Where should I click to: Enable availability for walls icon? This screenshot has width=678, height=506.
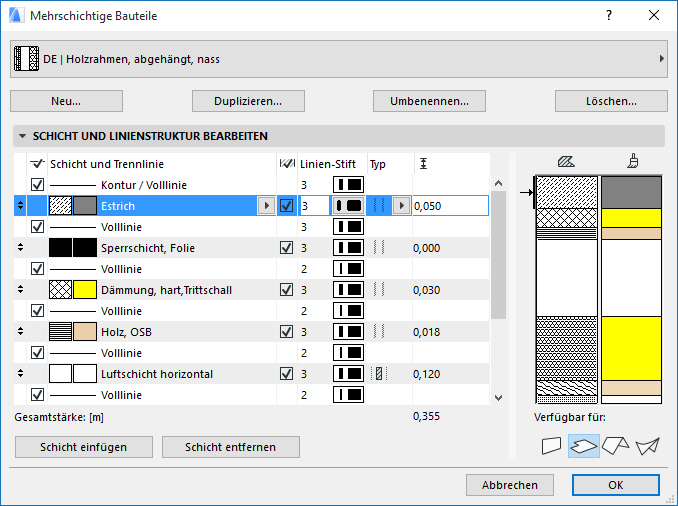pos(551,446)
